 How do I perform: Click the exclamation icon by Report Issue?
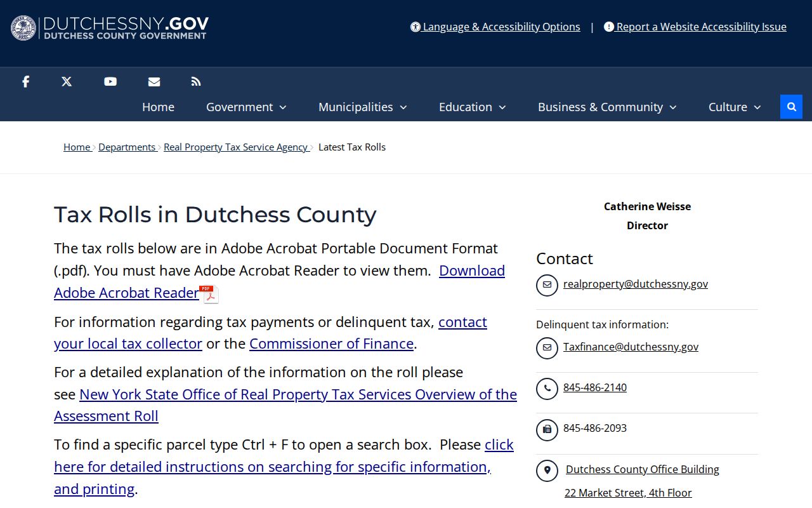point(609,27)
